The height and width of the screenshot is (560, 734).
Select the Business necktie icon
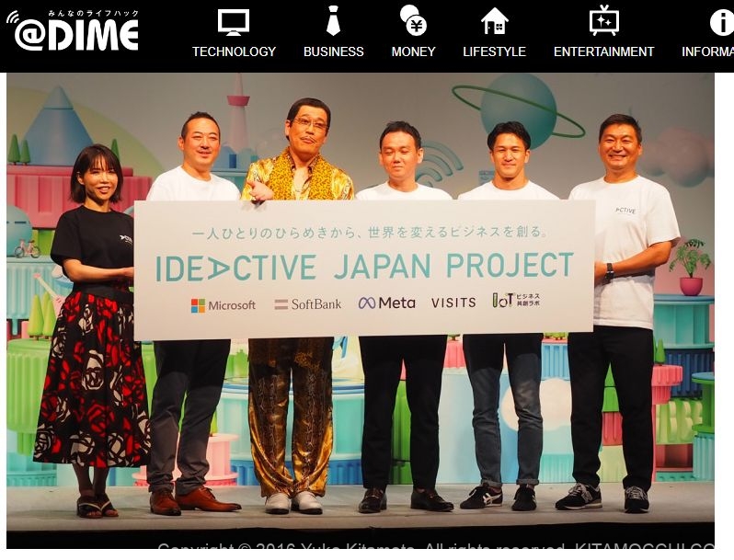tap(333, 20)
